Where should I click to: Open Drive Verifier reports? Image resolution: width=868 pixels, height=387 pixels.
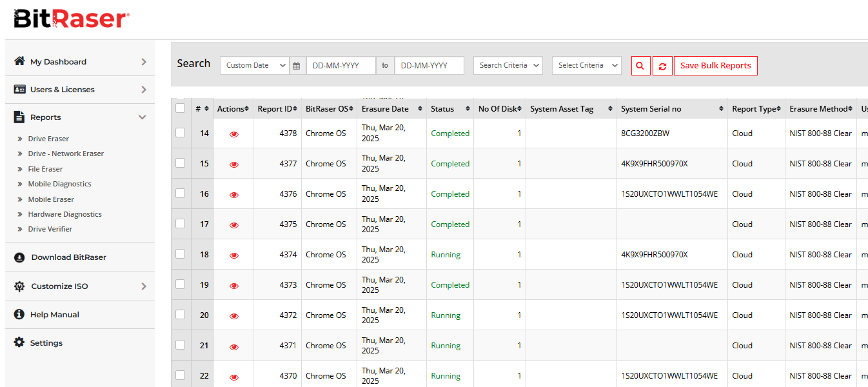pos(50,229)
